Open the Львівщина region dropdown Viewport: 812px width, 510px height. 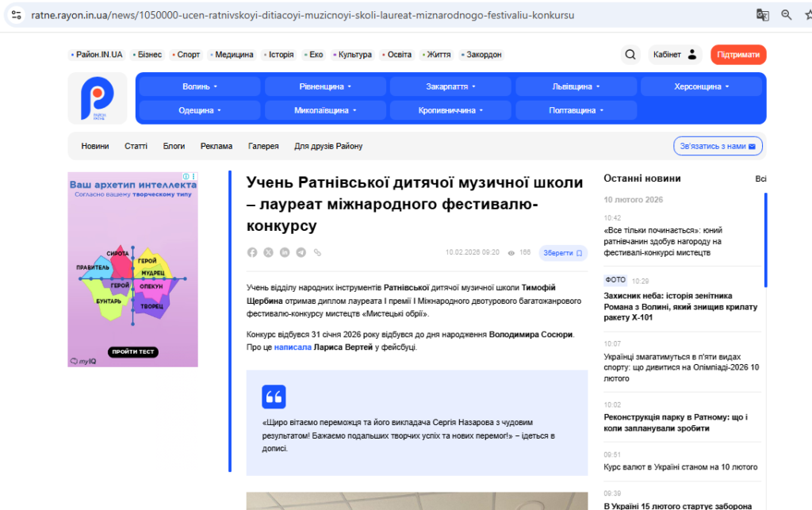576,86
